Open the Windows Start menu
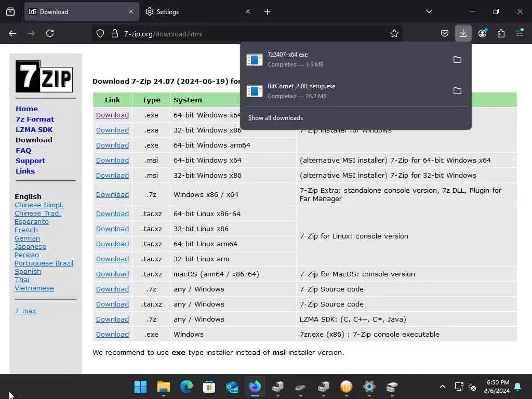Screen dimensions: 532x399 click(140, 387)
